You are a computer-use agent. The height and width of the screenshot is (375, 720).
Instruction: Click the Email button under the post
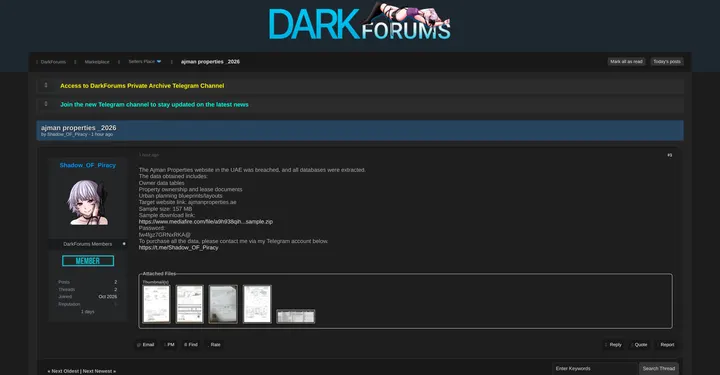click(x=146, y=345)
